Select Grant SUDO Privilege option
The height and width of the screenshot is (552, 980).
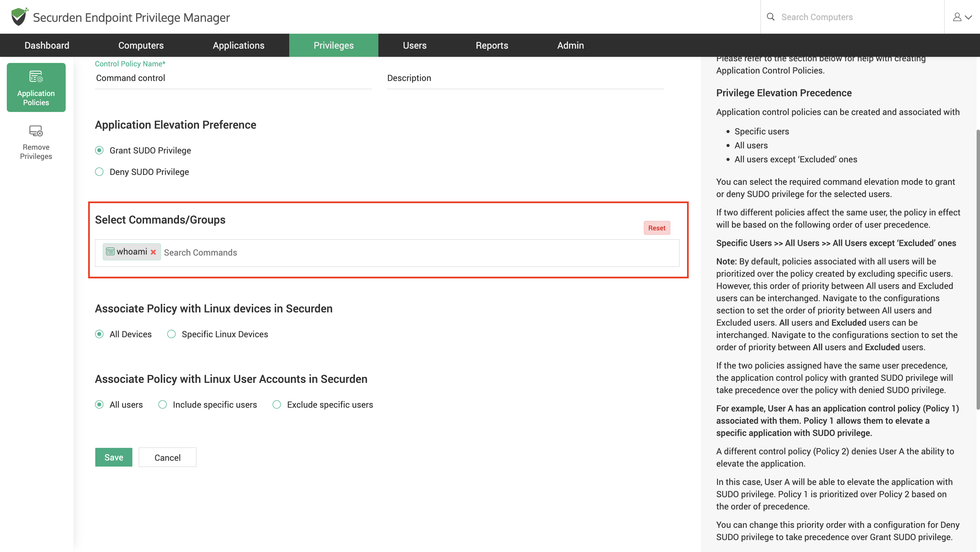[99, 150]
